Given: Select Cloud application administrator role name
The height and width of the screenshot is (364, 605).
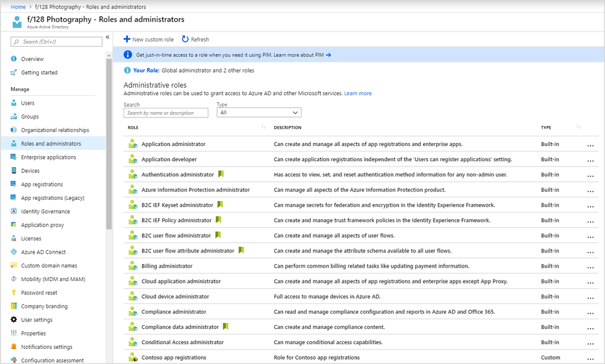Looking at the screenshot, I should click(x=181, y=281).
